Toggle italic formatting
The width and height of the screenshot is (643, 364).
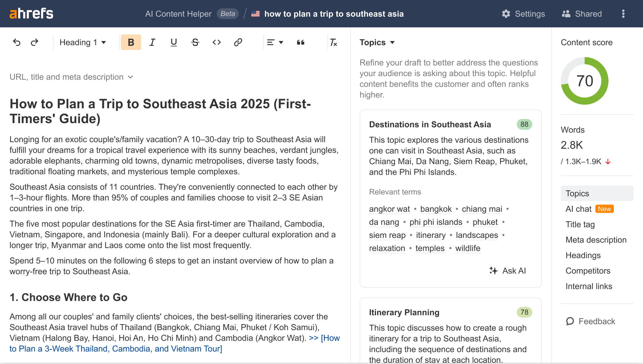[152, 42]
